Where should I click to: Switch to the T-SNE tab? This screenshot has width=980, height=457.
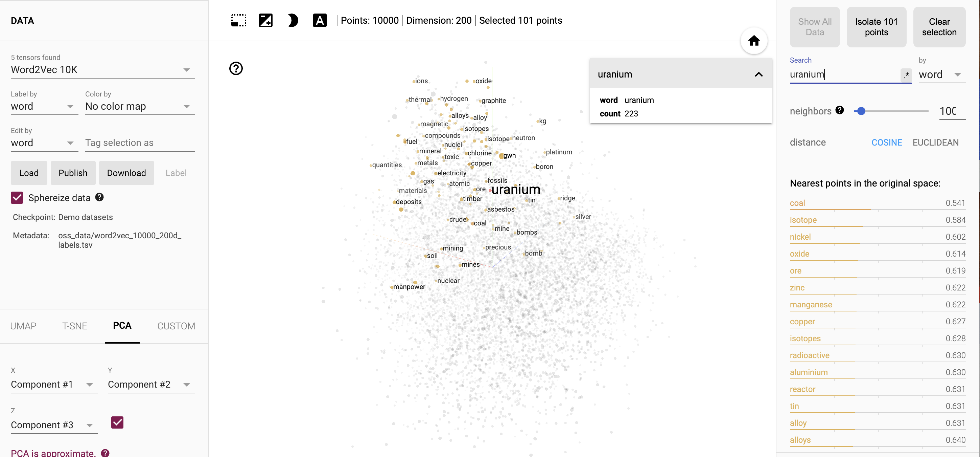pos(74,326)
